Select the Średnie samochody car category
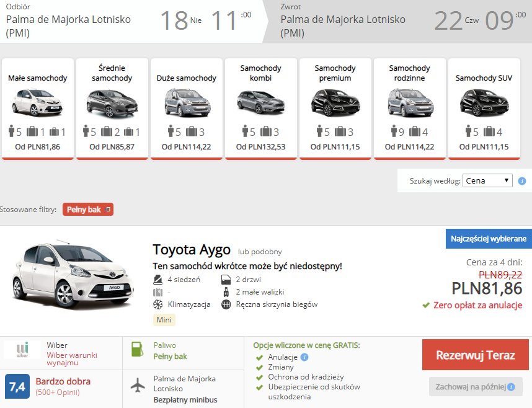The height and width of the screenshot is (408, 532). coord(112,109)
